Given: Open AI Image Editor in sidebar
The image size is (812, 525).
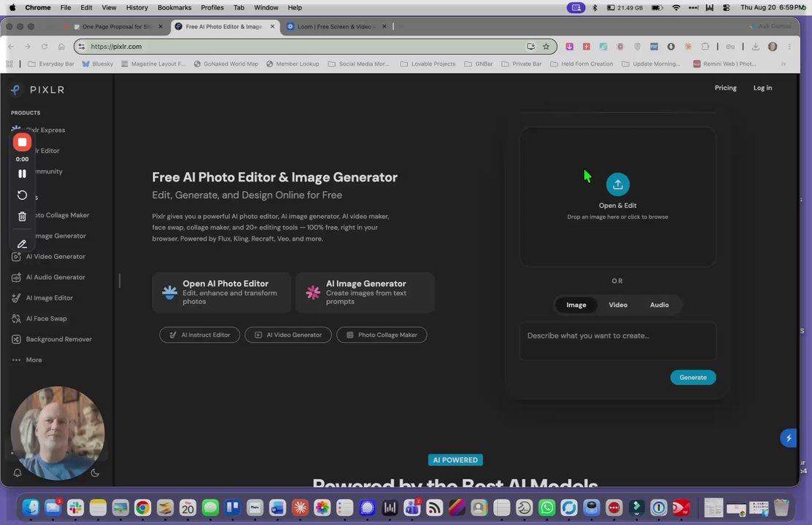Looking at the screenshot, I should (x=42, y=297).
